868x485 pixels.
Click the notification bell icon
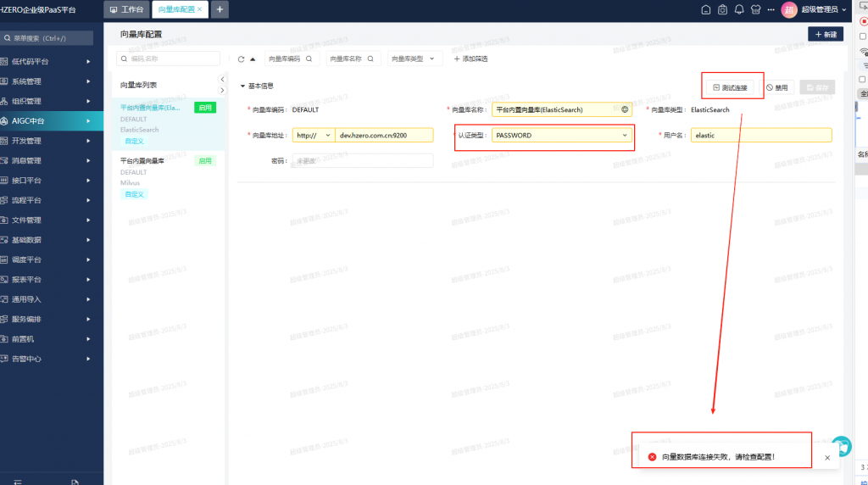(739, 9)
